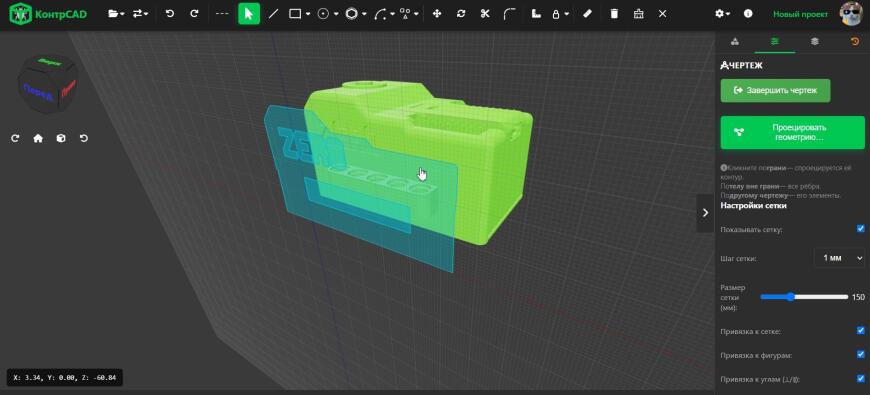Switch to isometric cube view icon

point(61,138)
